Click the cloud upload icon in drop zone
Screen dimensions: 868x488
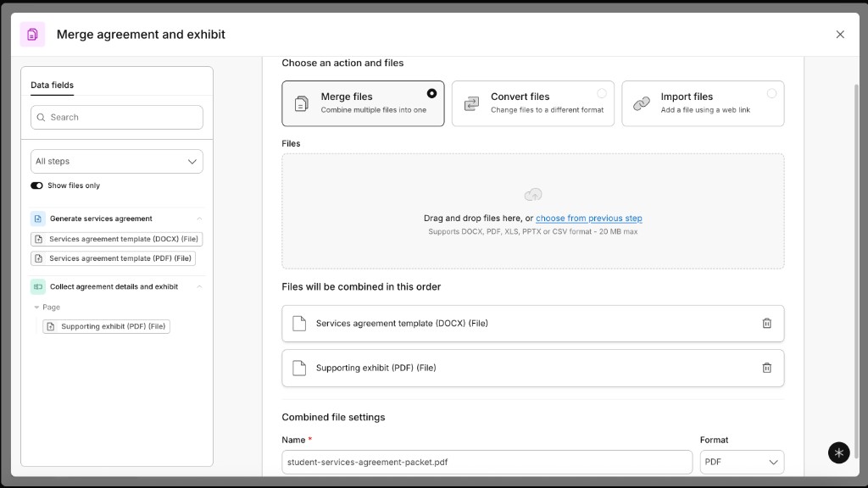pos(533,195)
